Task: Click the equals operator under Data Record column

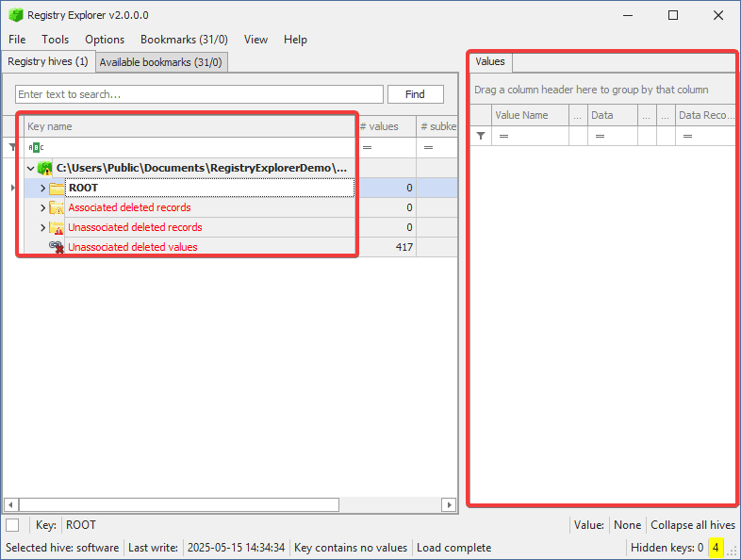Action: (x=687, y=136)
